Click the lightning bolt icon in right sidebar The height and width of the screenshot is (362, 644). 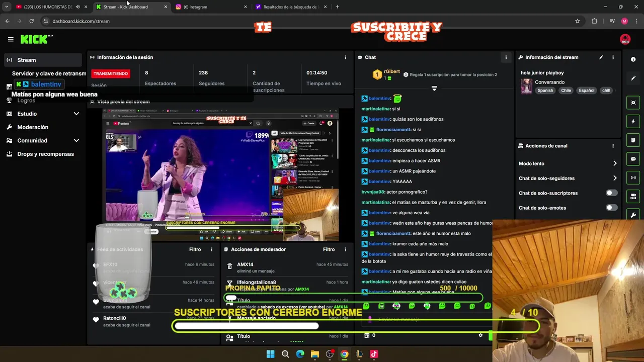(633, 121)
